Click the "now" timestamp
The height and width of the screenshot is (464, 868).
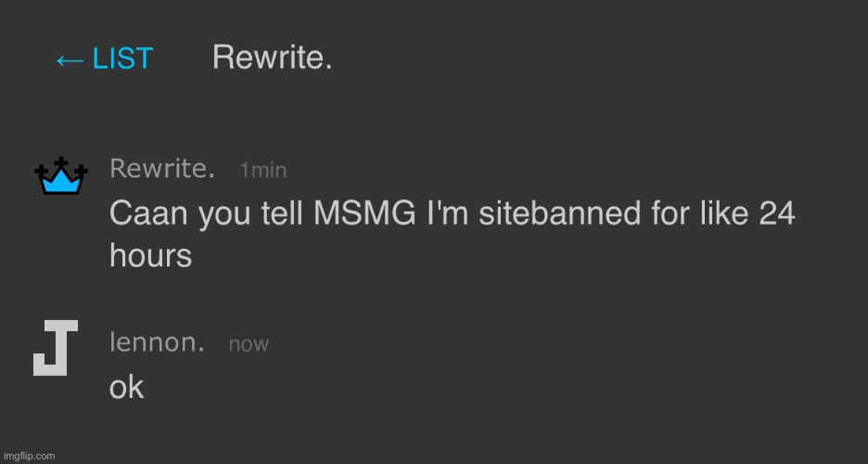point(249,344)
